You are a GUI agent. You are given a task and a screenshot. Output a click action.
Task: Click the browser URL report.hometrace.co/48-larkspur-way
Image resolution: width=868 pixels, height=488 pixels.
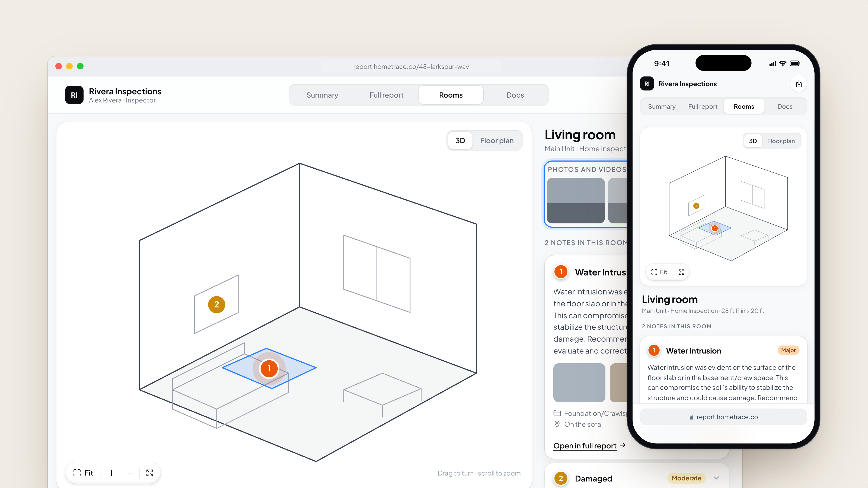tap(411, 67)
